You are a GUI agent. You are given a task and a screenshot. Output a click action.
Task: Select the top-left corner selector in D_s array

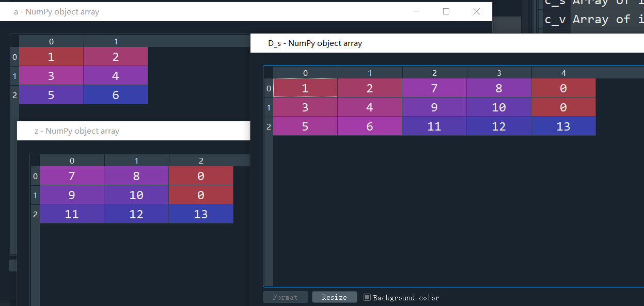coord(269,73)
